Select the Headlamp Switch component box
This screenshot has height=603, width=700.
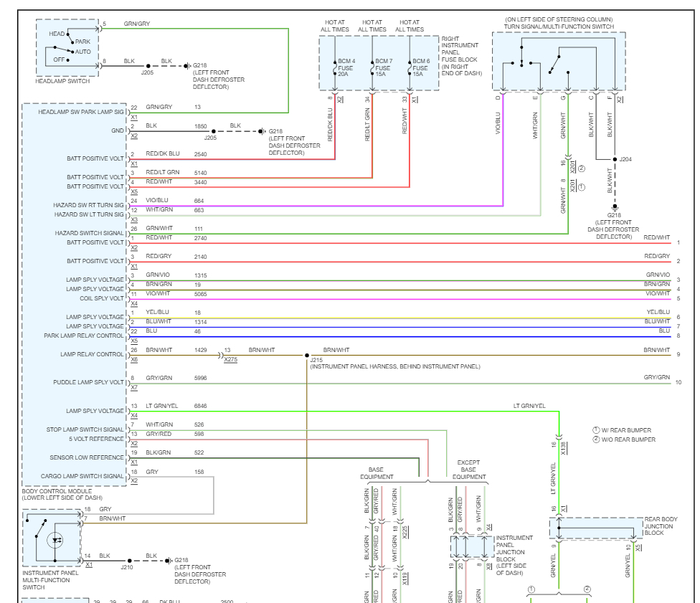67,48
